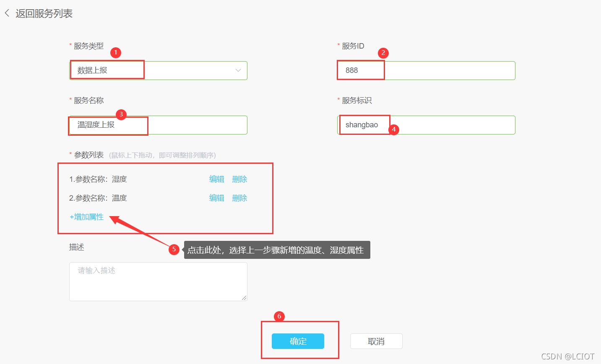
Task: Click the 服务类型 field label
Action: pos(88,46)
